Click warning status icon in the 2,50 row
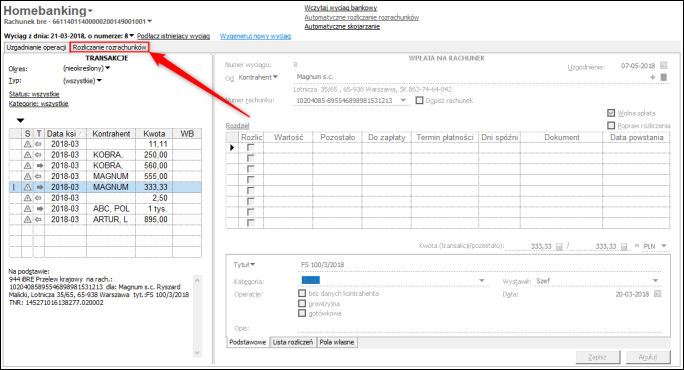The width and height of the screenshot is (684, 370). click(27, 198)
